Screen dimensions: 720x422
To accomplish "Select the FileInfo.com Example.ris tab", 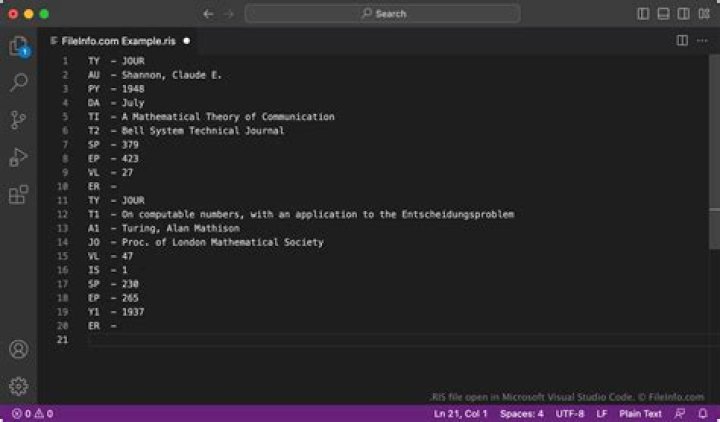I will pyautogui.click(x=118, y=41).
